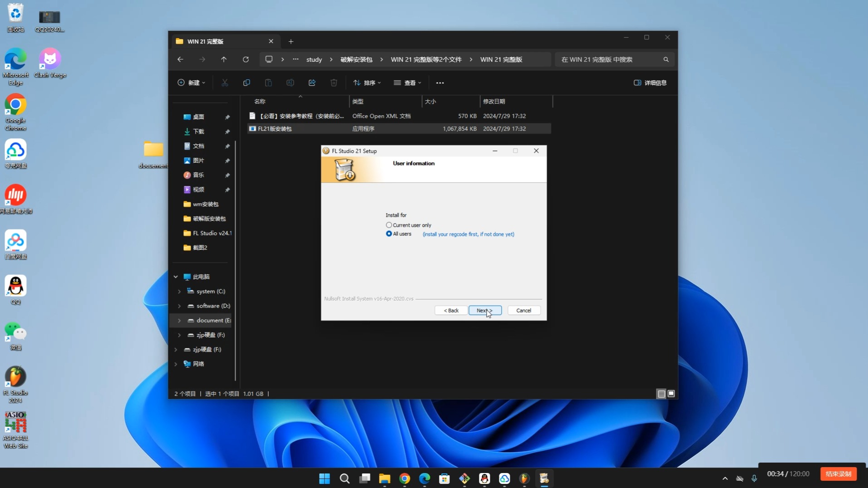This screenshot has width=868, height=488.
Task: Go up one folder level in Explorer
Action: click(224, 59)
